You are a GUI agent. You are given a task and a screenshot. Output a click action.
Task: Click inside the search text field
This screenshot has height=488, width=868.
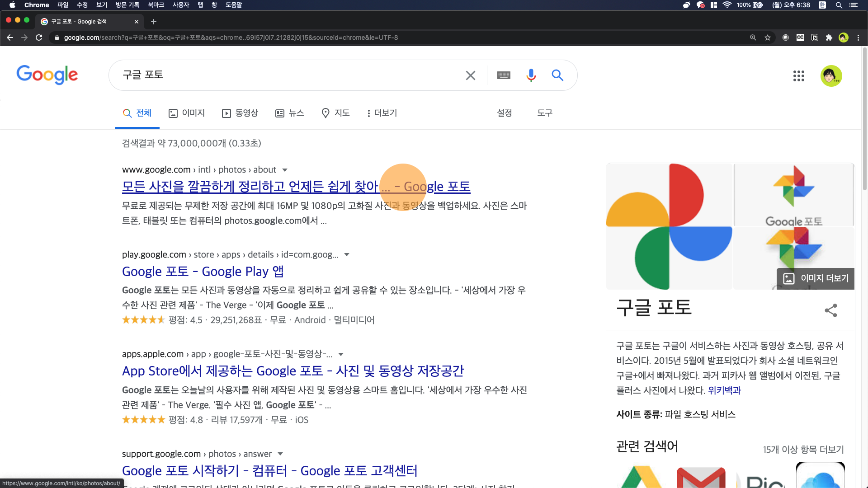[289, 75]
